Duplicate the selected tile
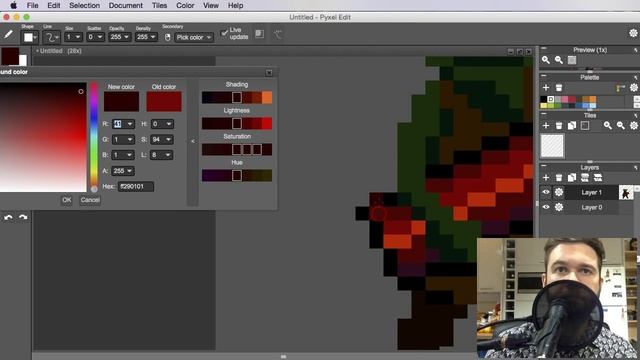 tap(572, 126)
